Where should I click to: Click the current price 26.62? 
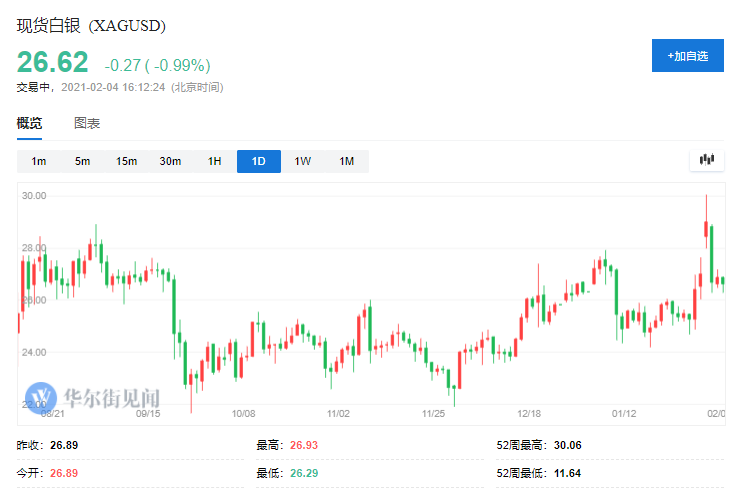coord(52,63)
